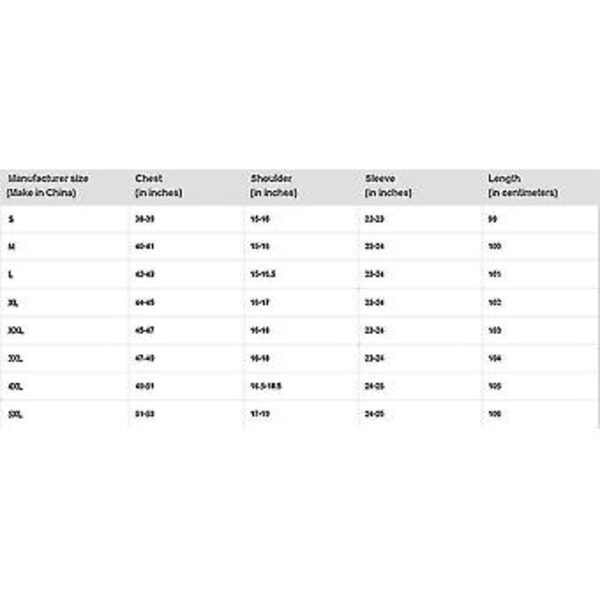Screen dimensions: 600x600
Task: Click the L size row label
Action: (10, 273)
